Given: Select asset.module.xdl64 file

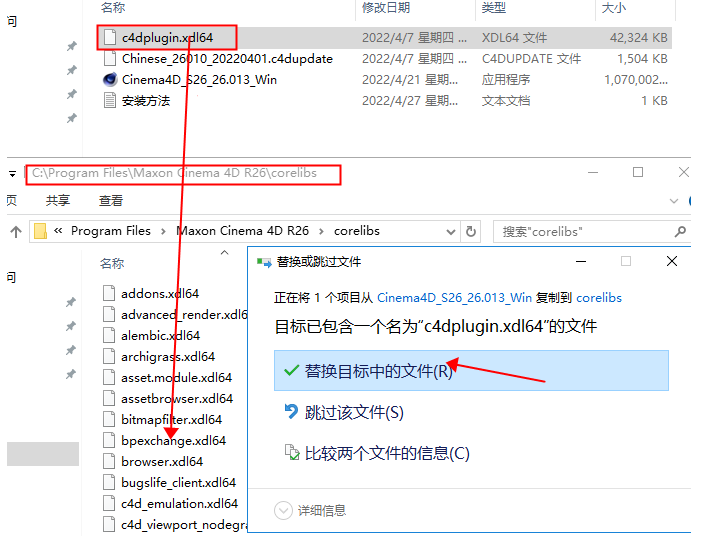Looking at the screenshot, I should [x=176, y=378].
